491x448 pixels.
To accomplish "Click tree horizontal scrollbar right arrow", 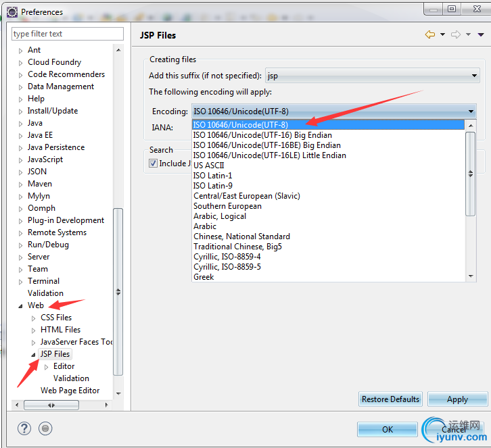I will pos(106,405).
